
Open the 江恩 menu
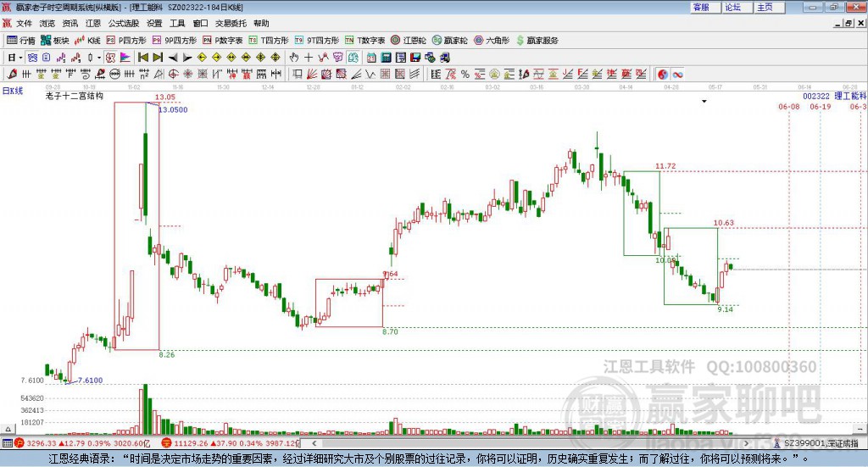93,23
